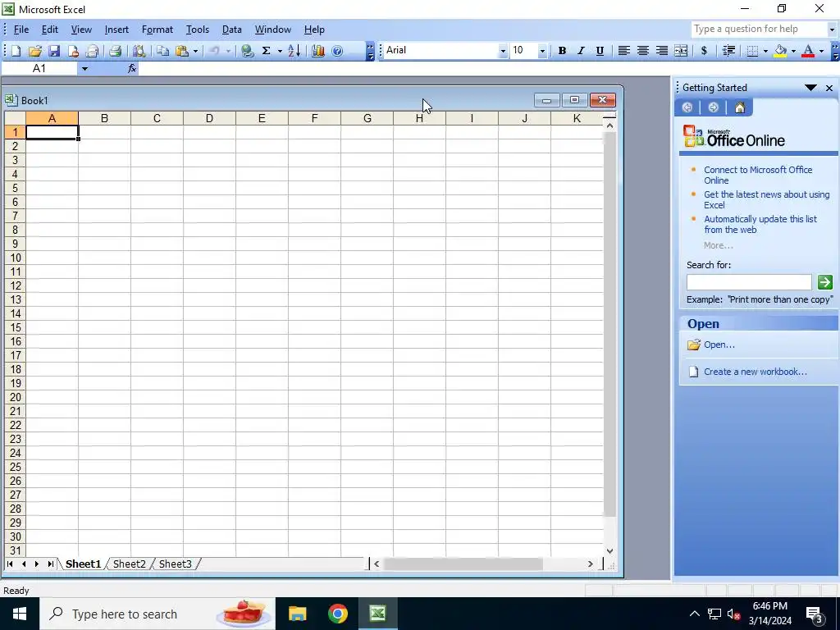Create a new blank workbook from toolbar
Image resolution: width=840 pixels, height=630 pixels.
[16, 51]
